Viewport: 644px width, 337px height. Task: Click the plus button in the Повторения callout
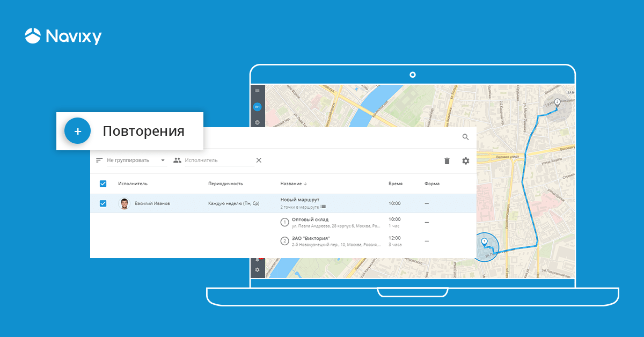(77, 131)
